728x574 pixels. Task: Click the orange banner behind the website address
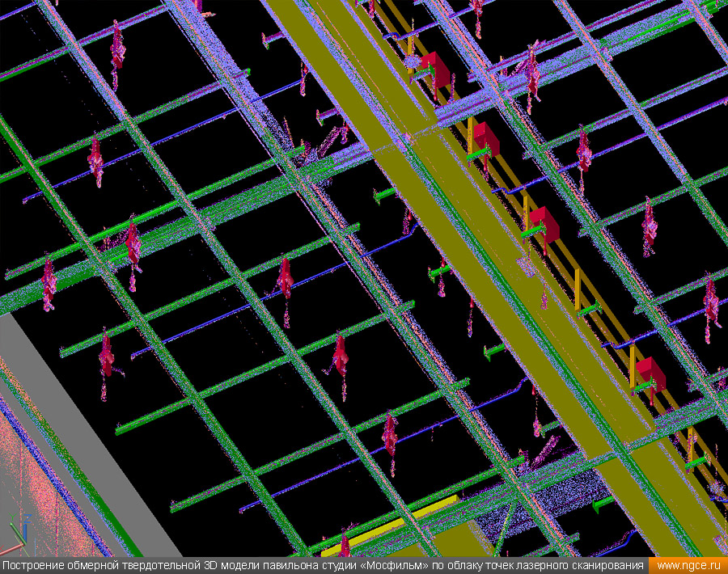point(654,566)
